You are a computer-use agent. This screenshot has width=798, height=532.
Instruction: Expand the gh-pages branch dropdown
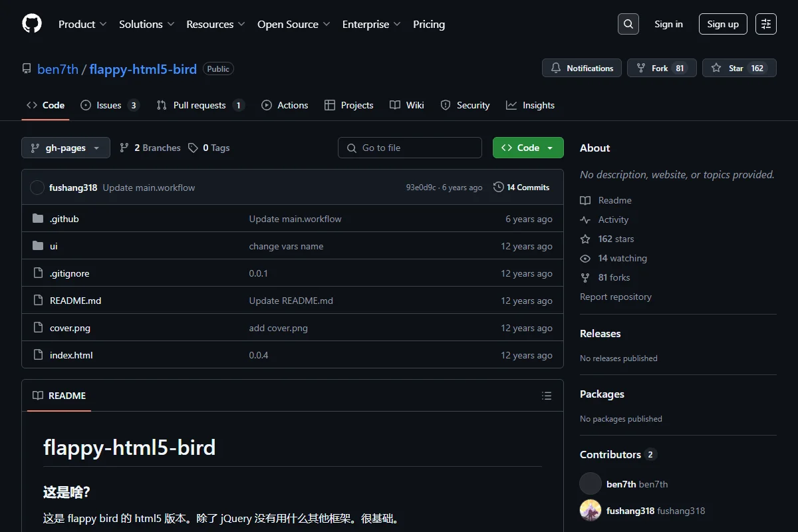[66, 148]
